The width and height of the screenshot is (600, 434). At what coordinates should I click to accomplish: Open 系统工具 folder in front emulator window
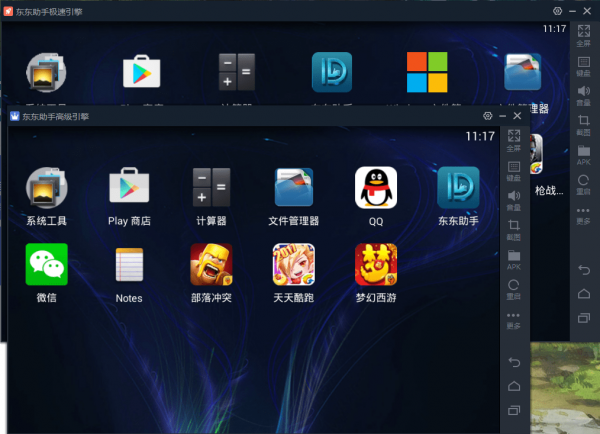[47, 188]
